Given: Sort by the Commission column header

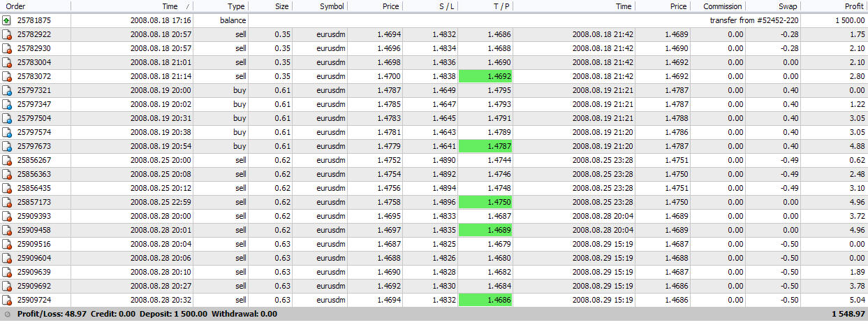Looking at the screenshot, I should [718, 6].
